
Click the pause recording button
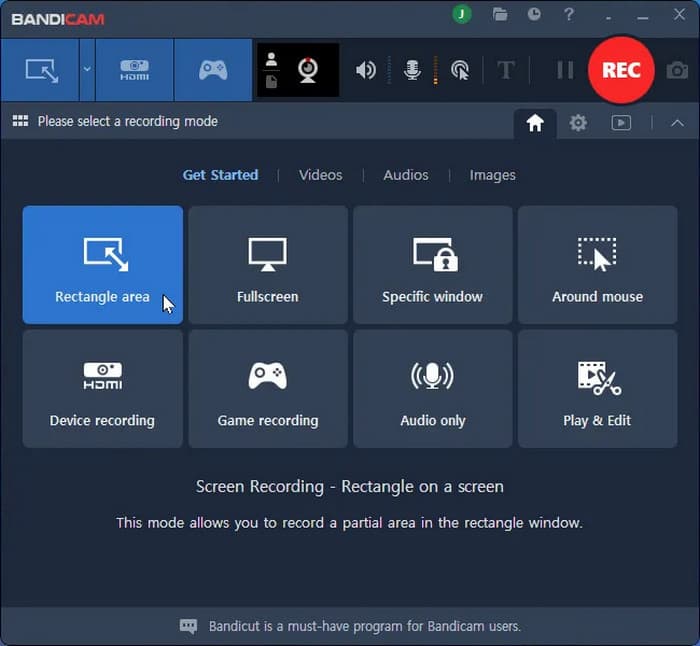click(565, 70)
